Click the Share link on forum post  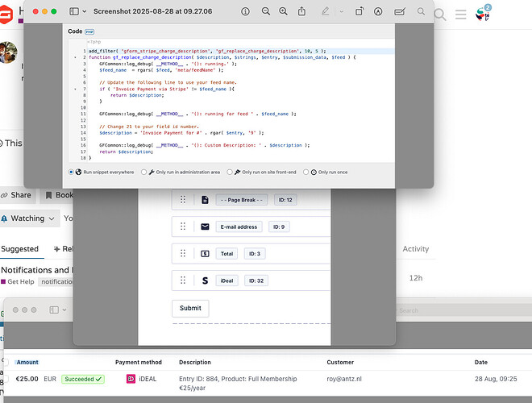tap(16, 195)
